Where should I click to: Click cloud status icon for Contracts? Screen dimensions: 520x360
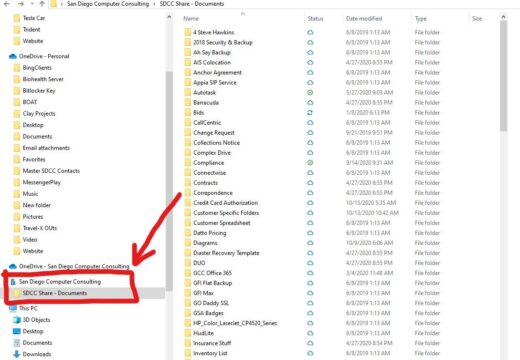(x=310, y=183)
